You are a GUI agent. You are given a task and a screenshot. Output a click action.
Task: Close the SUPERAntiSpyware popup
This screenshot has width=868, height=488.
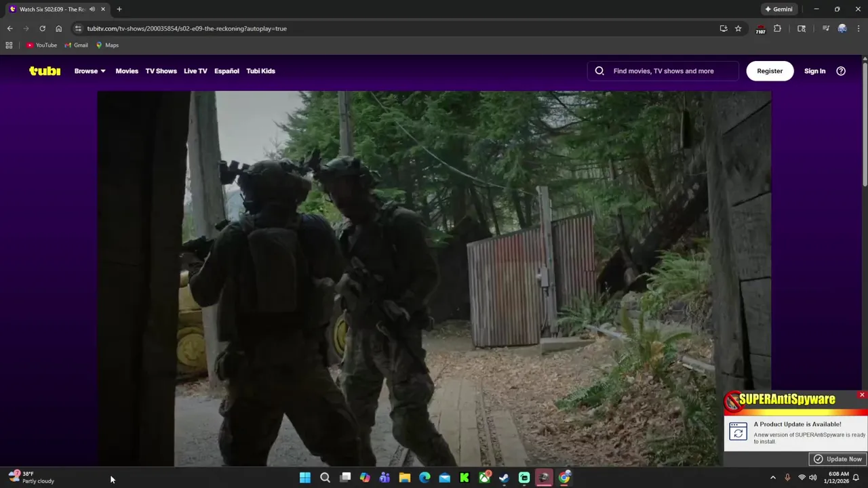click(x=862, y=394)
